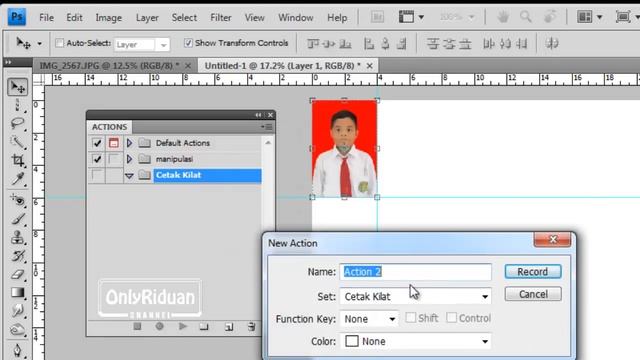Select the Move tool in toolbox
640x360 pixels.
tap(18, 87)
